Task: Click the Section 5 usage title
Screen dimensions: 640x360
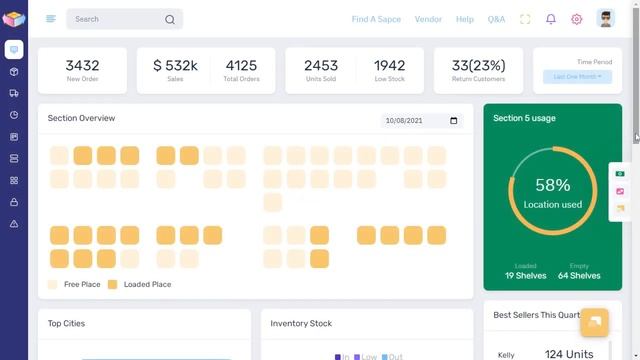Action: point(524,118)
